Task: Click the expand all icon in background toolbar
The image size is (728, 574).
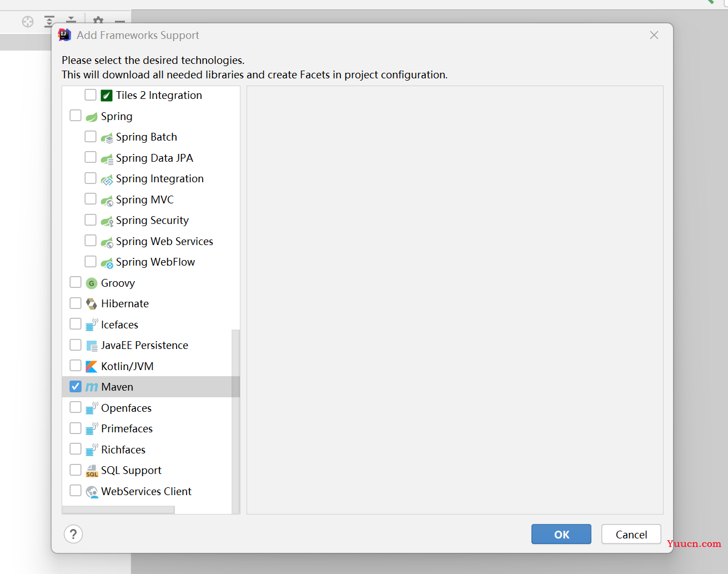Action: 49,22
